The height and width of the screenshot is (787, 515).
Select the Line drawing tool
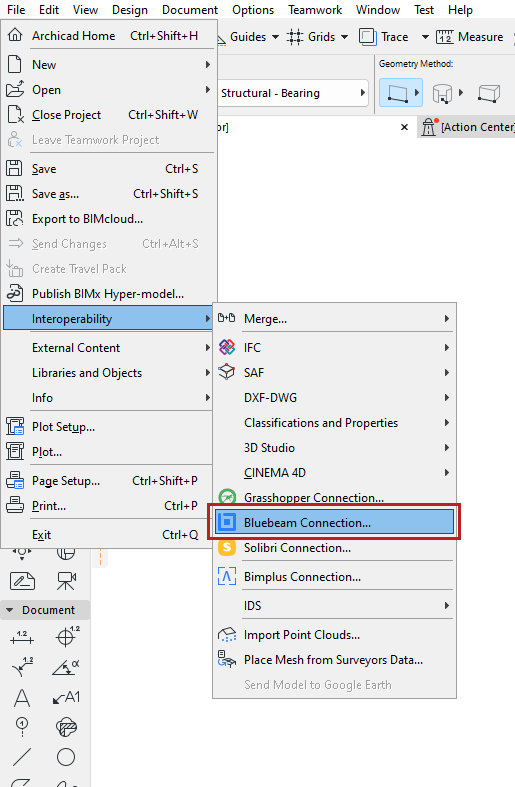[22, 757]
